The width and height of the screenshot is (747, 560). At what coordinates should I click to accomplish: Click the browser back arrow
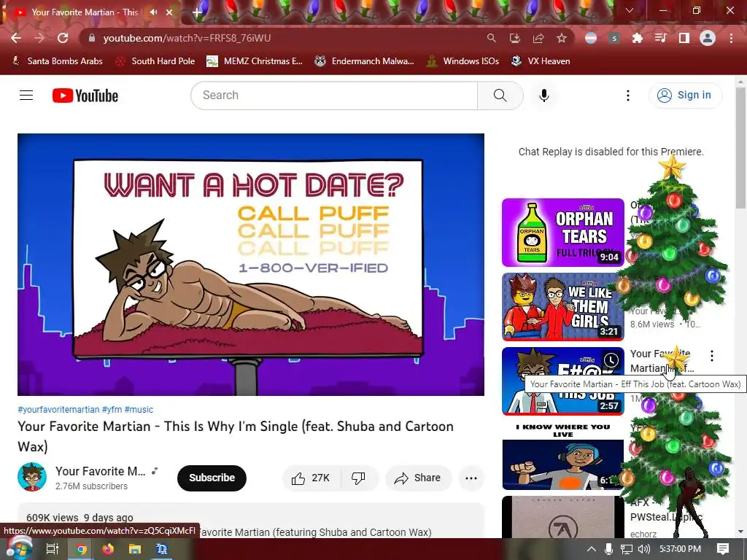(x=16, y=38)
